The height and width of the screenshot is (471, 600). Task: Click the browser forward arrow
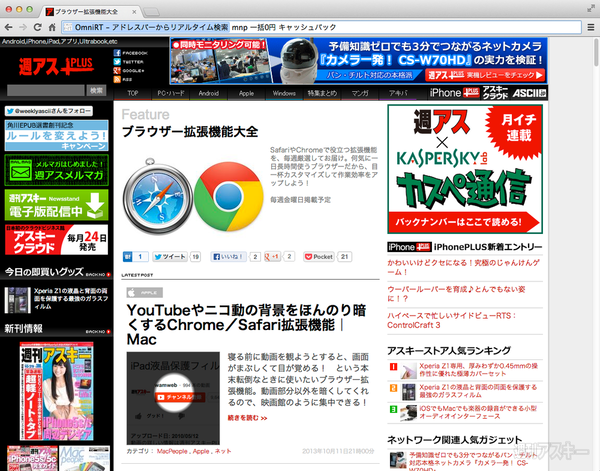[x=23, y=27]
